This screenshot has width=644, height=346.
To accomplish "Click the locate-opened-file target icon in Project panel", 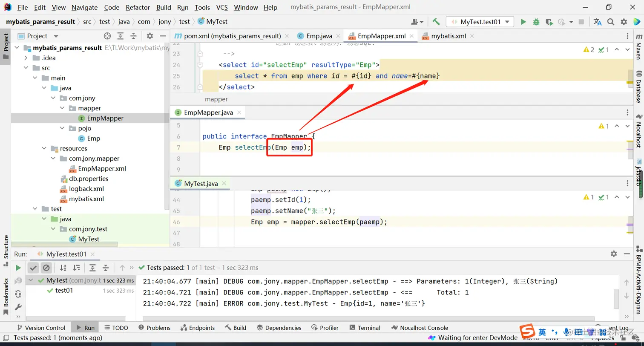I will point(107,36).
